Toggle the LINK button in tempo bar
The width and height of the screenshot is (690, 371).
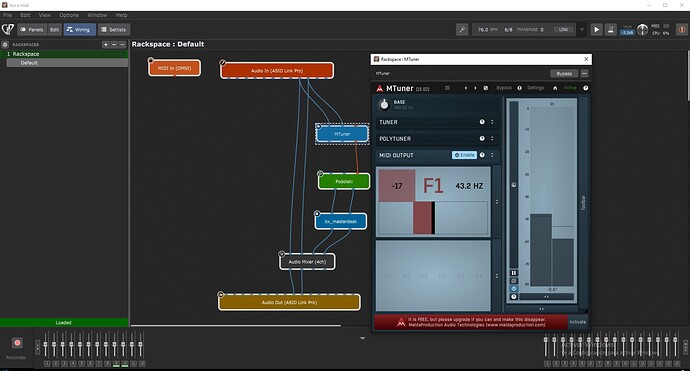(563, 29)
